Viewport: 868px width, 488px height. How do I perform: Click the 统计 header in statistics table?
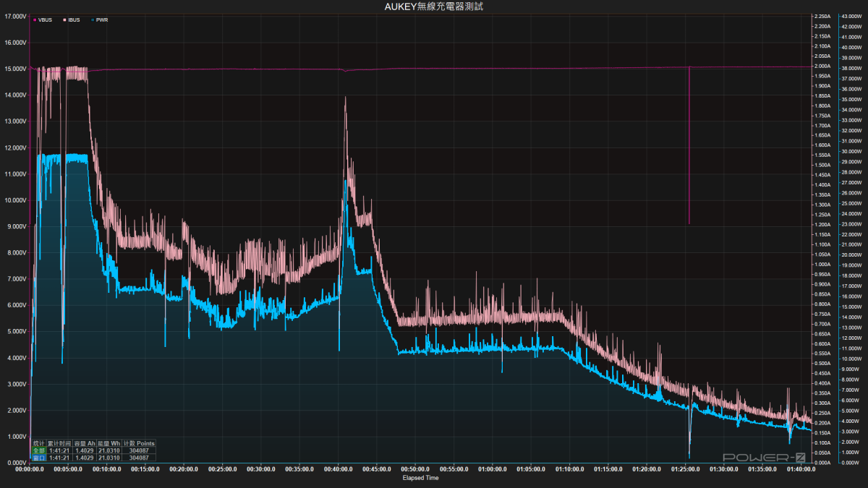point(39,443)
